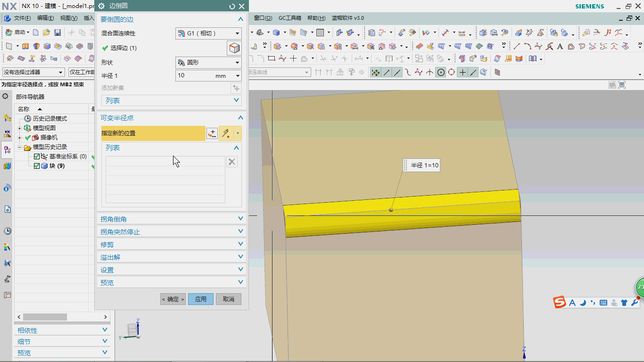Expand the dialog's 预览 section
Viewport: 644px width, 362px height.
point(172,283)
